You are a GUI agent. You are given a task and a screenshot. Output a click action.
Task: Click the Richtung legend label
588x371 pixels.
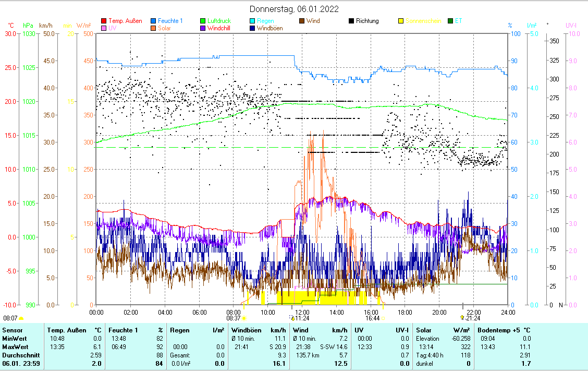point(367,21)
